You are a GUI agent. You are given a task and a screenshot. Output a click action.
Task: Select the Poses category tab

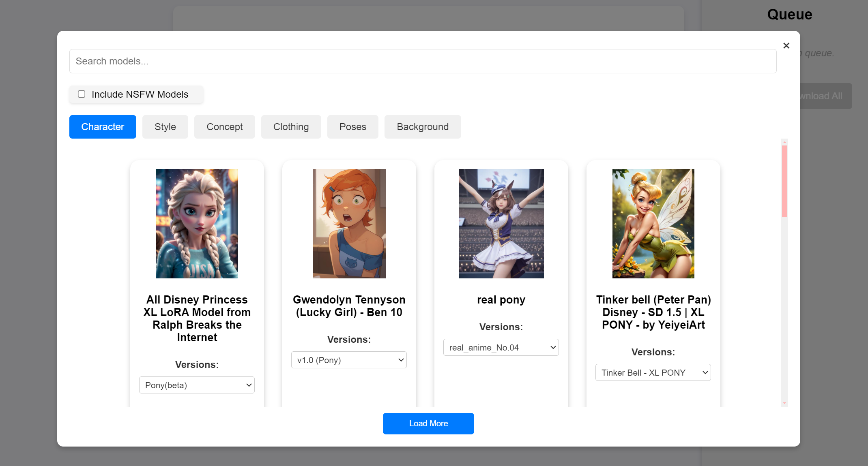[x=352, y=127]
